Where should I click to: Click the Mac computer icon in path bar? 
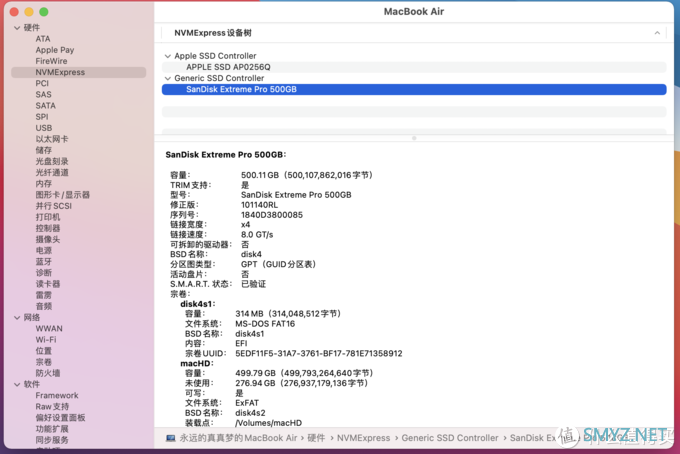170,438
